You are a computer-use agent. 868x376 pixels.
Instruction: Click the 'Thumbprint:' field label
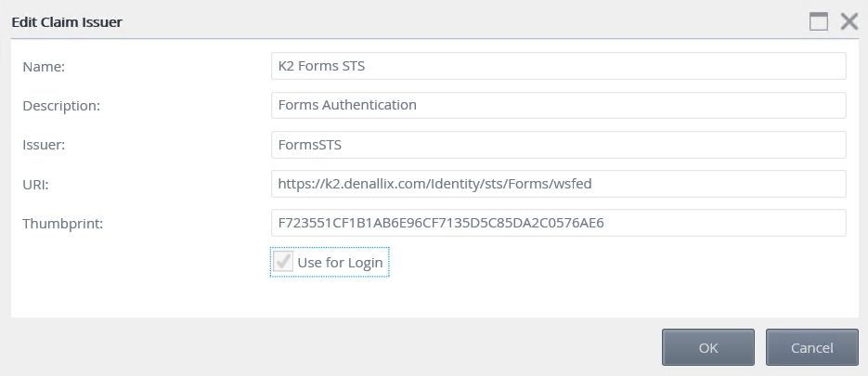[61, 224]
